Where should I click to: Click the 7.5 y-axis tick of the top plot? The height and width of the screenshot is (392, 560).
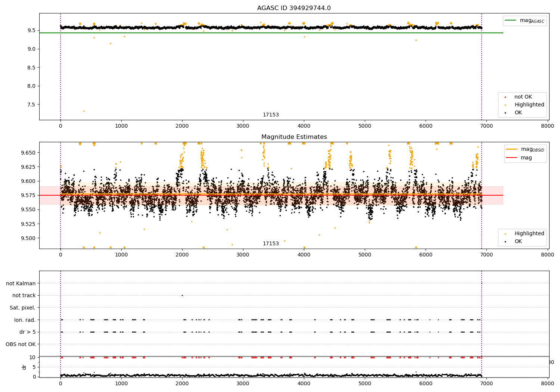pos(31,105)
